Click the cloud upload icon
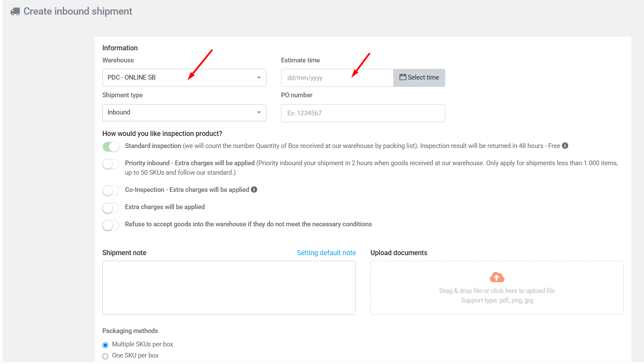Screen dimensions: 644x364 point(497,277)
